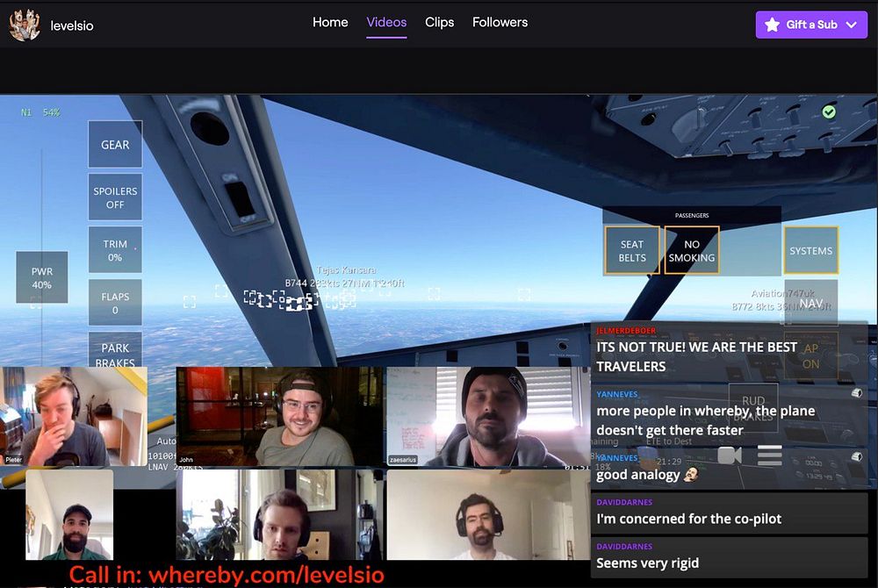This screenshot has height=588, width=878.
Task: Click the emote in the 'good analogy' message
Action: pyautogui.click(x=692, y=475)
